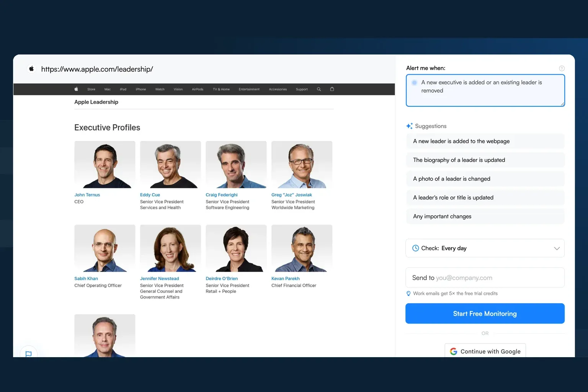The height and width of the screenshot is (392, 588).
Task: Click the lightbulb icon by work emails tip
Action: tap(408, 294)
